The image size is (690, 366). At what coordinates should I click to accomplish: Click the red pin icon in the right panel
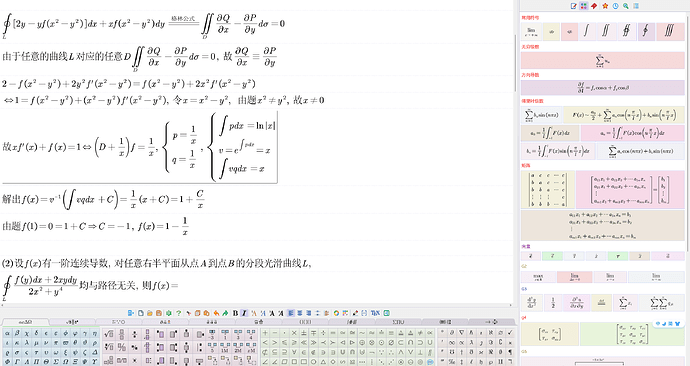point(594,6)
